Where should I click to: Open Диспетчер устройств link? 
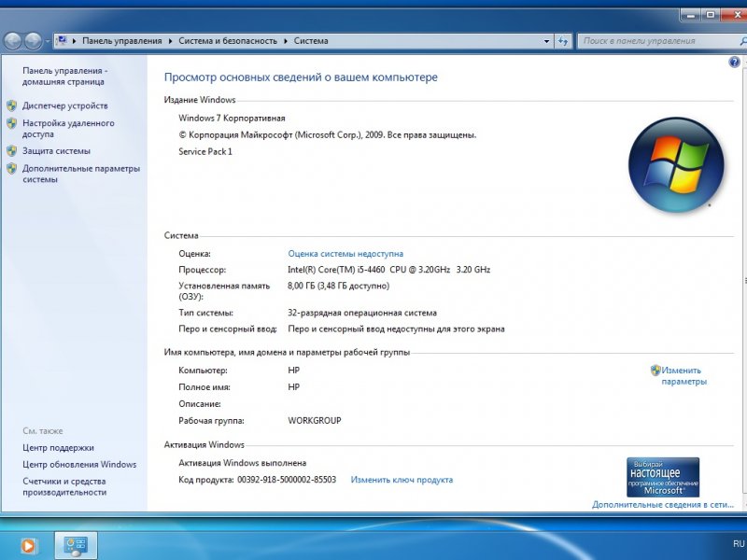point(65,105)
